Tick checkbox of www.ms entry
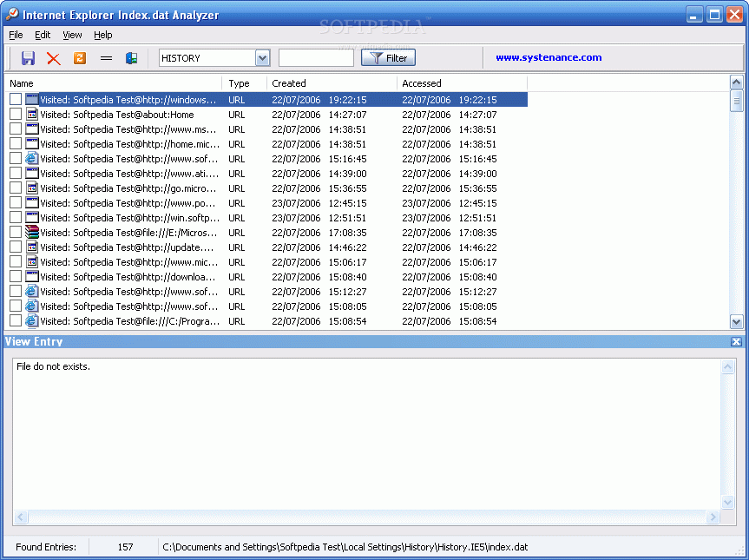 pos(16,129)
